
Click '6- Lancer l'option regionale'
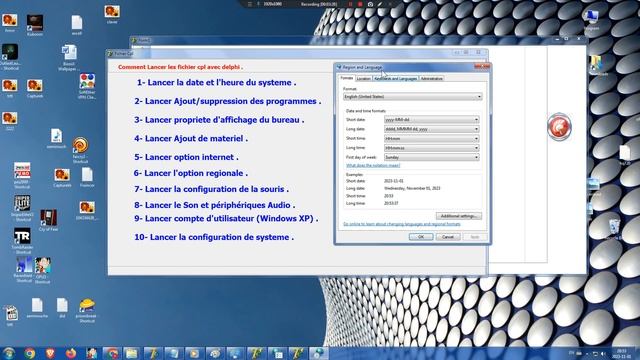tap(191, 173)
